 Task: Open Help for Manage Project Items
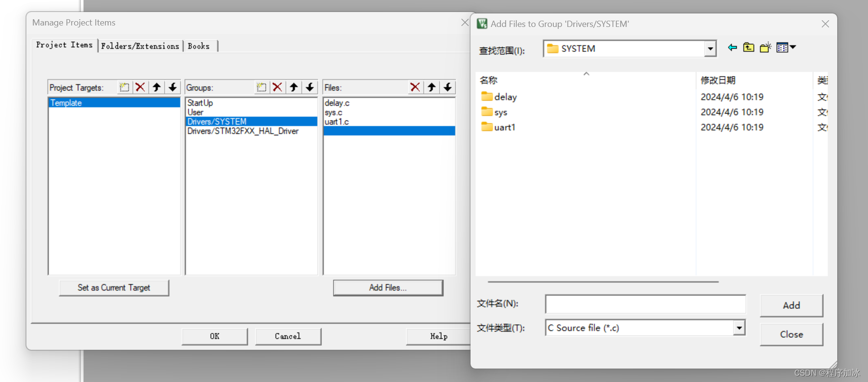(x=439, y=336)
